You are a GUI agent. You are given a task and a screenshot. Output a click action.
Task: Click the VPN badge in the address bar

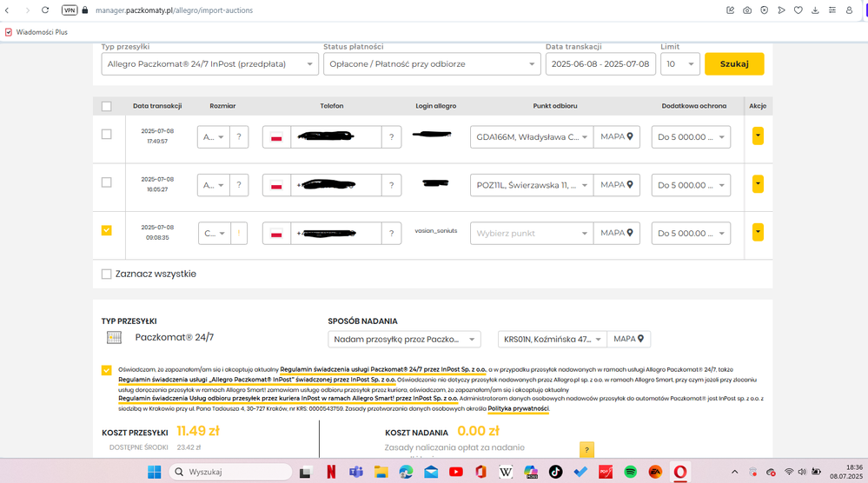(70, 10)
